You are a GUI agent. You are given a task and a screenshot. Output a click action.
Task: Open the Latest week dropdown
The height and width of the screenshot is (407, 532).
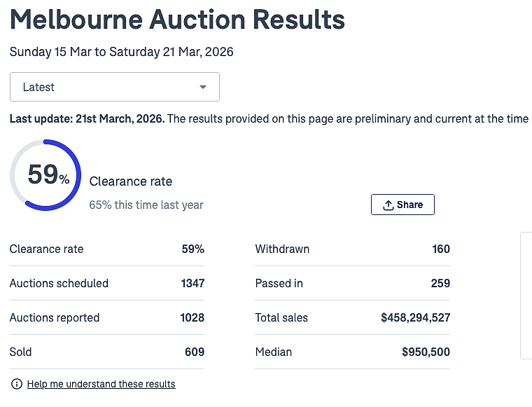(115, 87)
